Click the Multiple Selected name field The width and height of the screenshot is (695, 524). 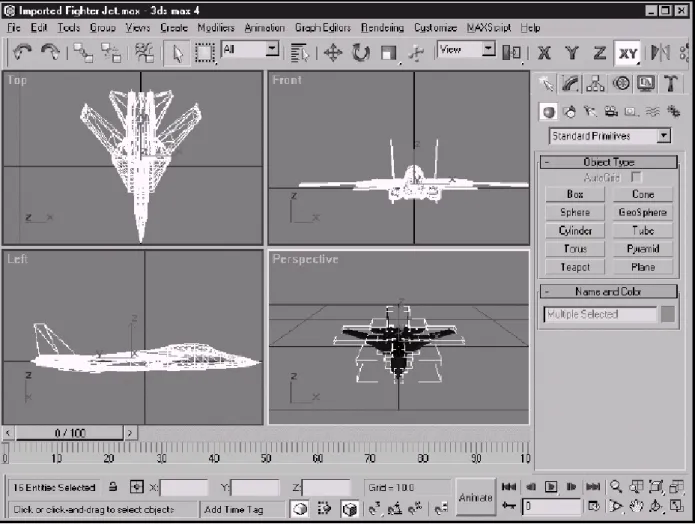[600, 314]
